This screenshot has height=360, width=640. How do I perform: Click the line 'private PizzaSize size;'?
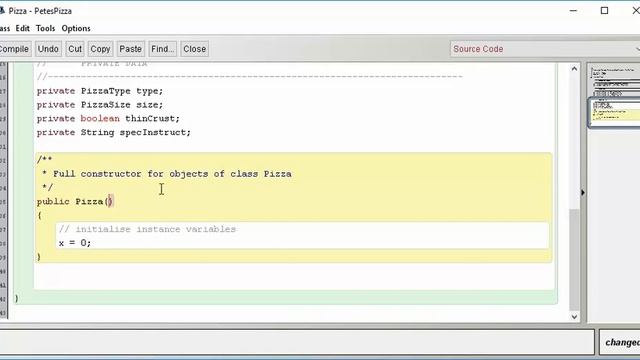click(100, 105)
